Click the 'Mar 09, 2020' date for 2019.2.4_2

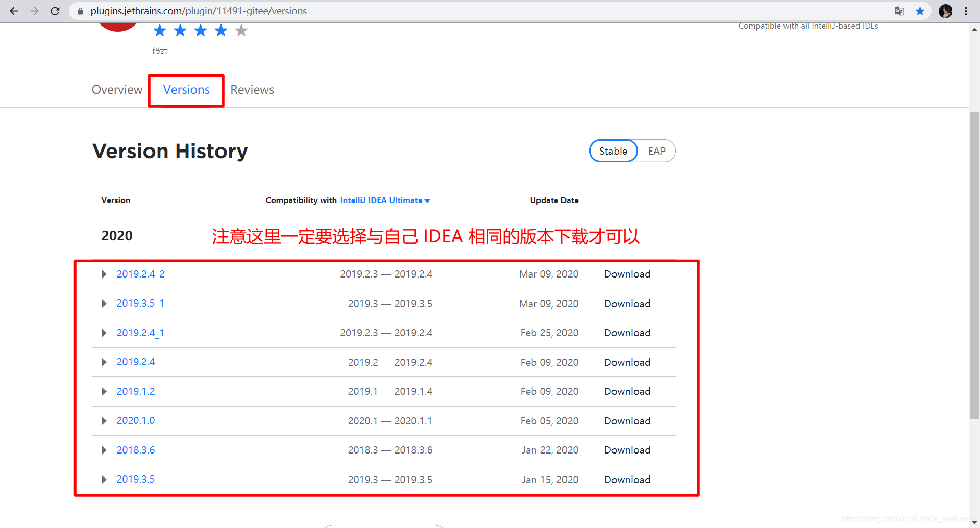click(x=549, y=274)
